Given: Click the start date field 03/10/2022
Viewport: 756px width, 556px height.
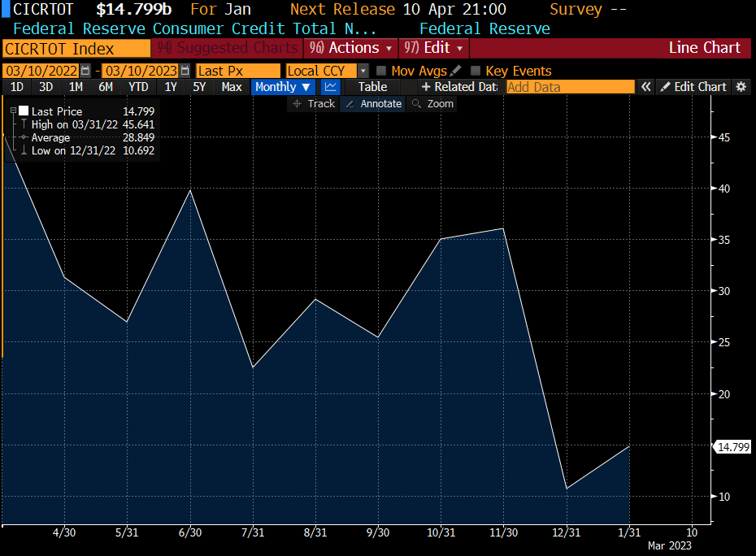Looking at the screenshot, I should (x=41, y=71).
